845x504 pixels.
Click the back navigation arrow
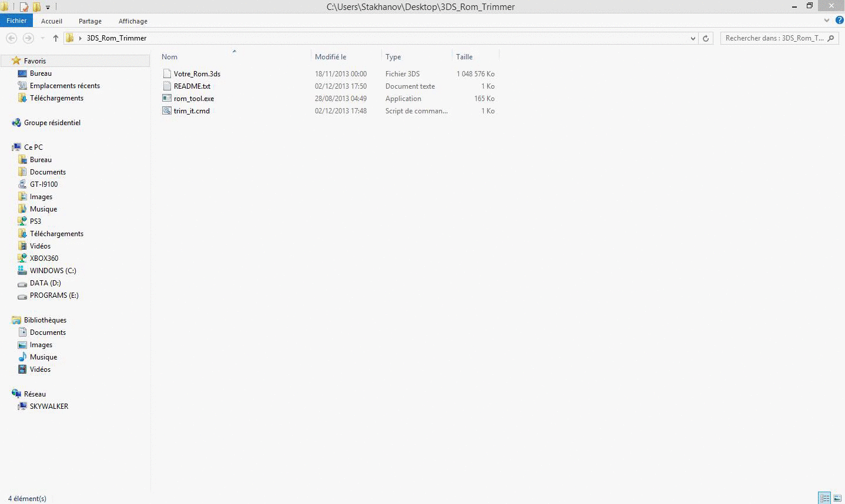(x=11, y=38)
